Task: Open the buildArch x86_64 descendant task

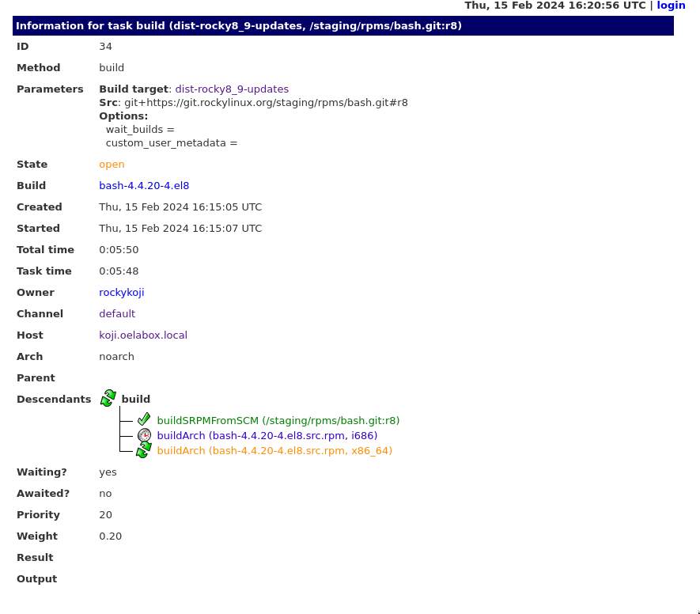Action: coord(274,450)
